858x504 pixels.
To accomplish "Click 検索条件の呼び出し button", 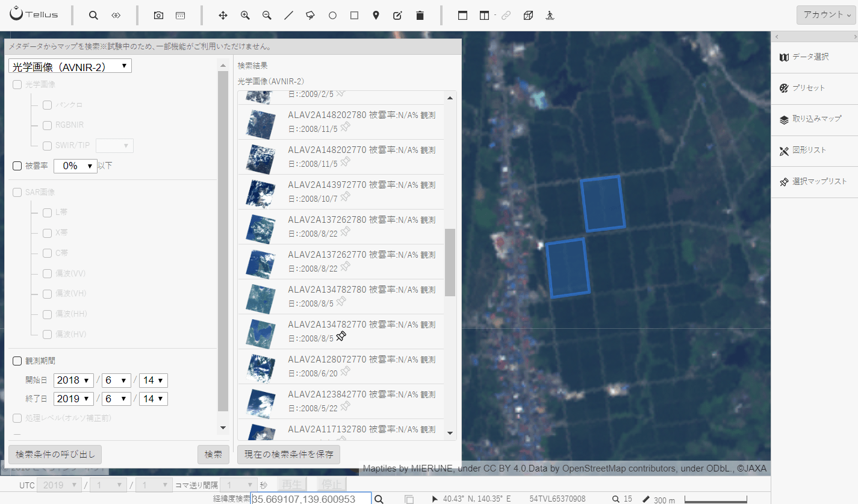I will coord(55,455).
